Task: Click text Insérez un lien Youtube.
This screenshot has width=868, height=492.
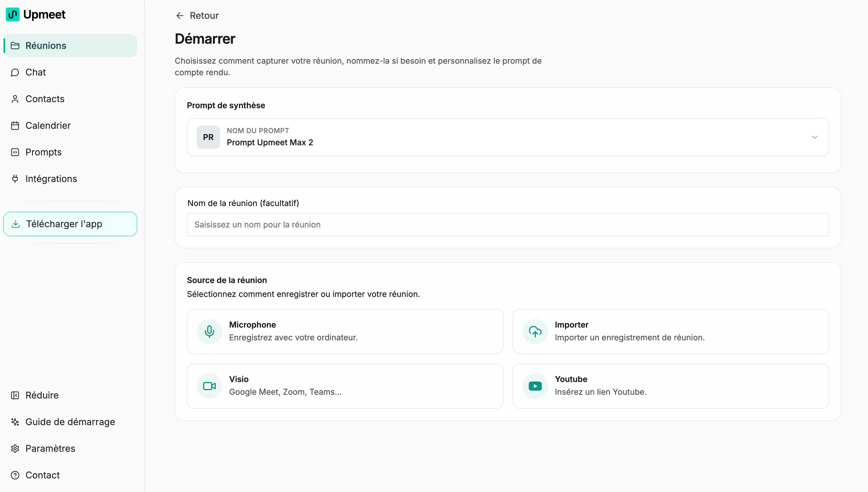Action: [x=600, y=392]
